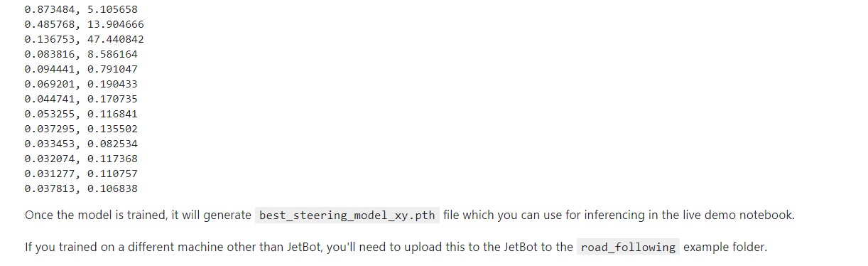Click output line 0.044741, 0.170735
The width and height of the screenshot is (868, 266).
tap(81, 100)
